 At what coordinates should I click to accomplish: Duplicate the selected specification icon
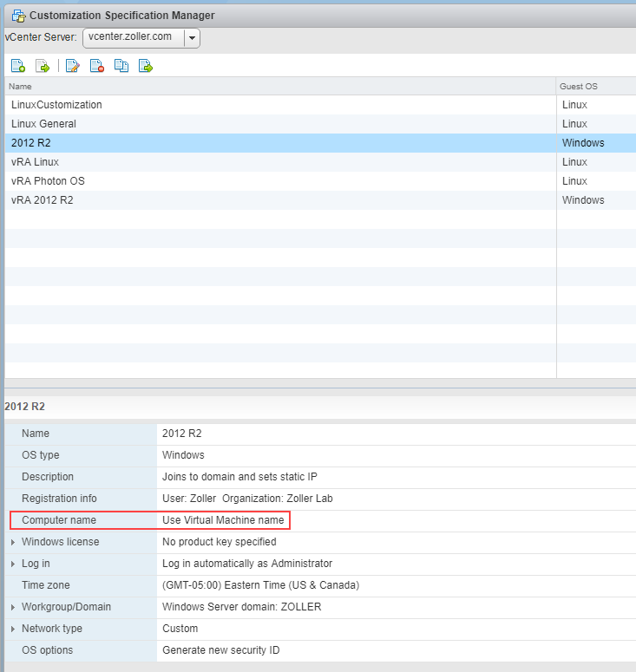(x=121, y=66)
